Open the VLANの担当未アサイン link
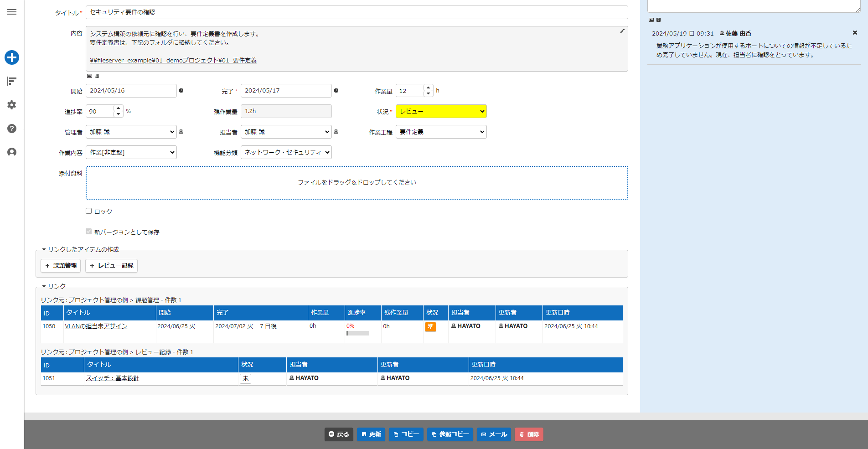 [x=96, y=326]
